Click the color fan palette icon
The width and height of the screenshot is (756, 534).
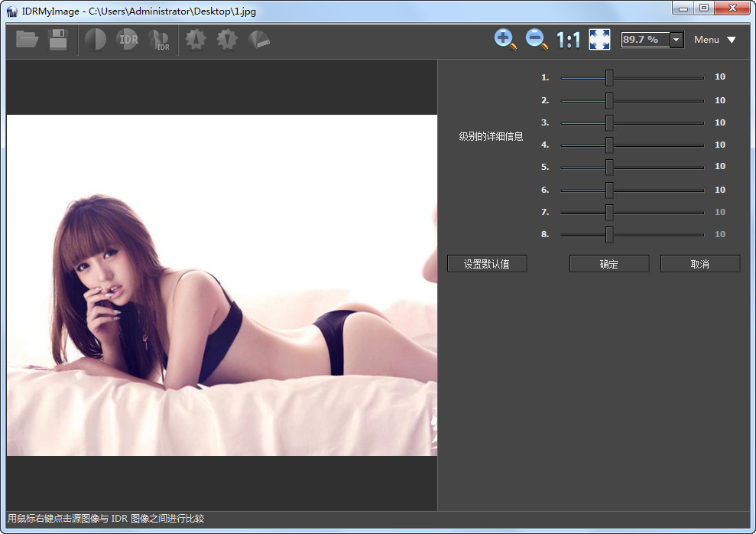258,40
